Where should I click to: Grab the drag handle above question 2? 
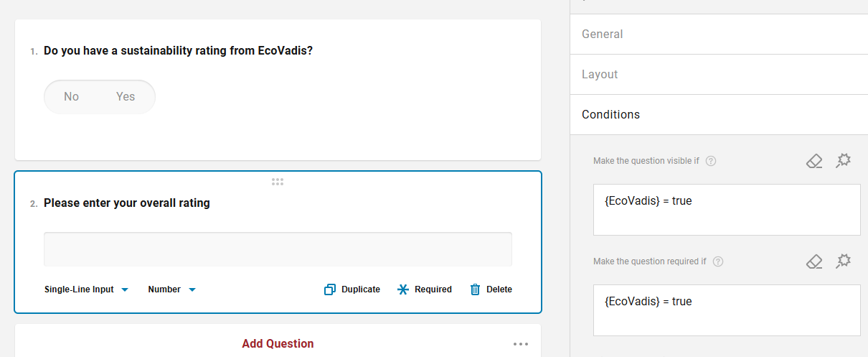click(278, 182)
